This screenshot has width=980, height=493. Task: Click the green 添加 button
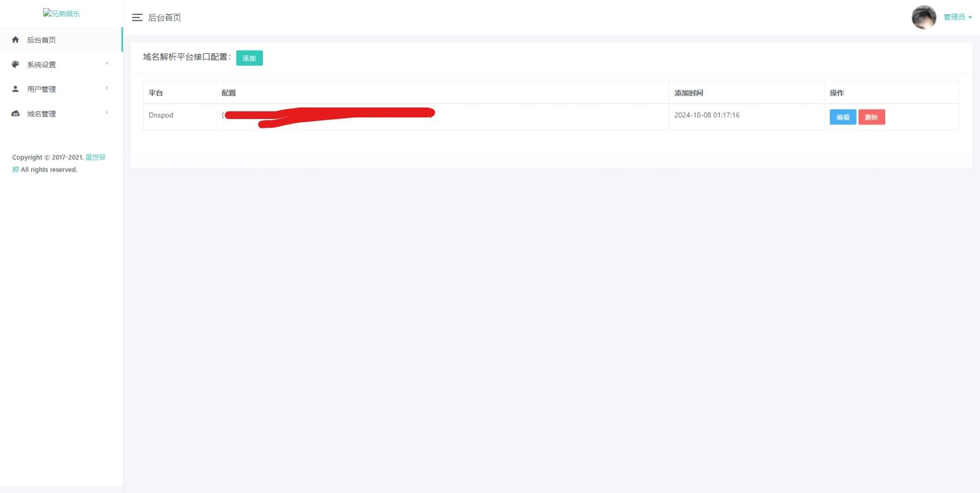coord(249,58)
